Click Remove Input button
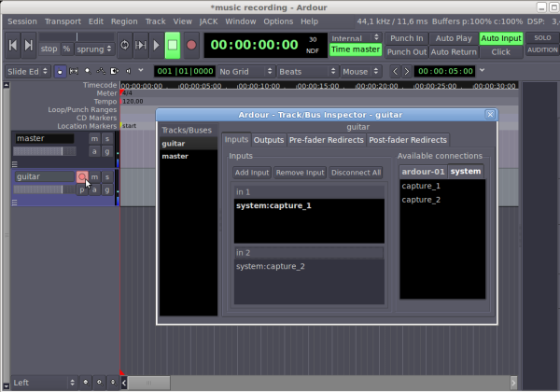 [x=300, y=173]
